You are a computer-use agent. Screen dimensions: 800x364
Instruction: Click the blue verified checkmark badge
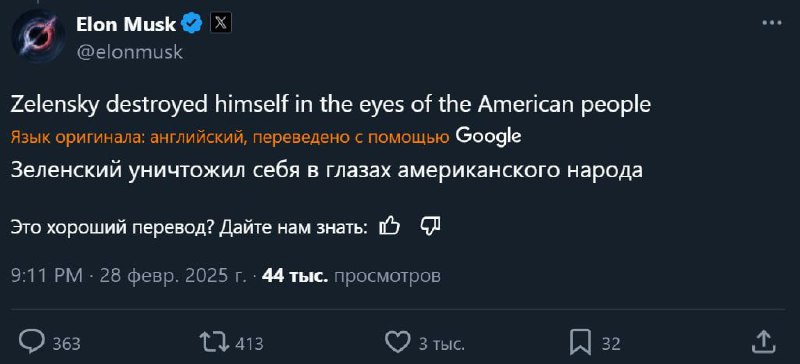(x=192, y=23)
